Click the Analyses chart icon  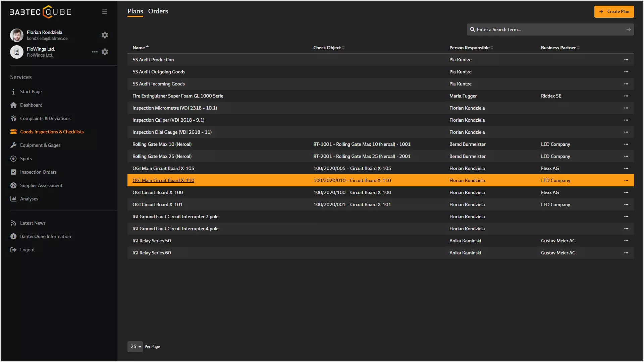coord(13,199)
